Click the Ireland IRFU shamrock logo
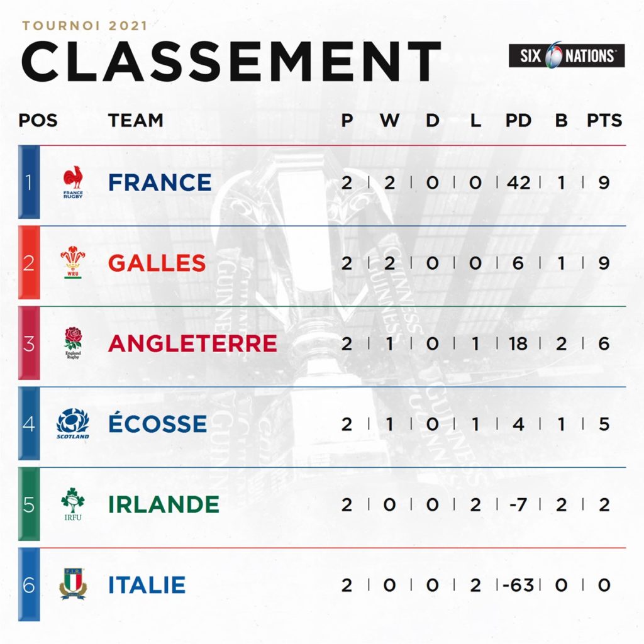The width and height of the screenshot is (644, 644). [73, 504]
